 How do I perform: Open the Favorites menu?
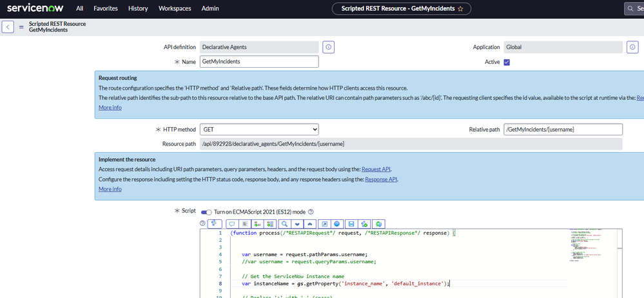point(105,8)
